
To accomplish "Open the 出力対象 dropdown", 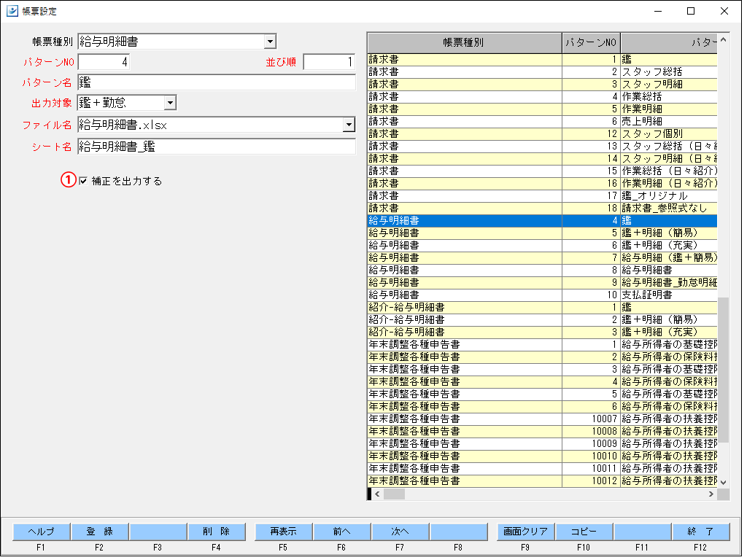I will (169, 102).
